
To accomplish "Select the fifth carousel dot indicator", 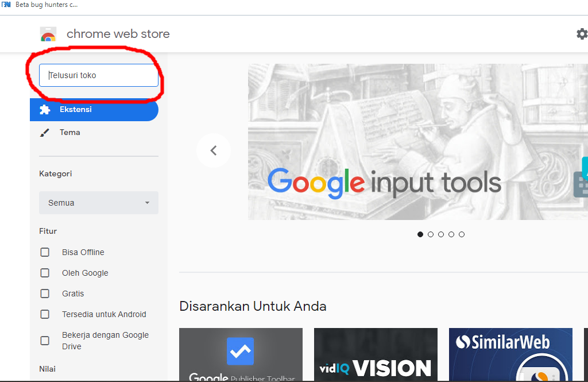I will [x=462, y=234].
